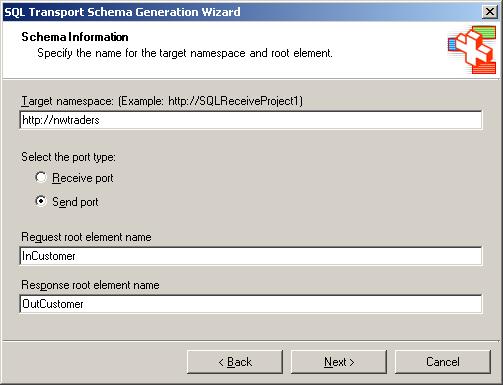Click the wizard title bar text
Screen dimensions: 503x385
pos(122,12)
